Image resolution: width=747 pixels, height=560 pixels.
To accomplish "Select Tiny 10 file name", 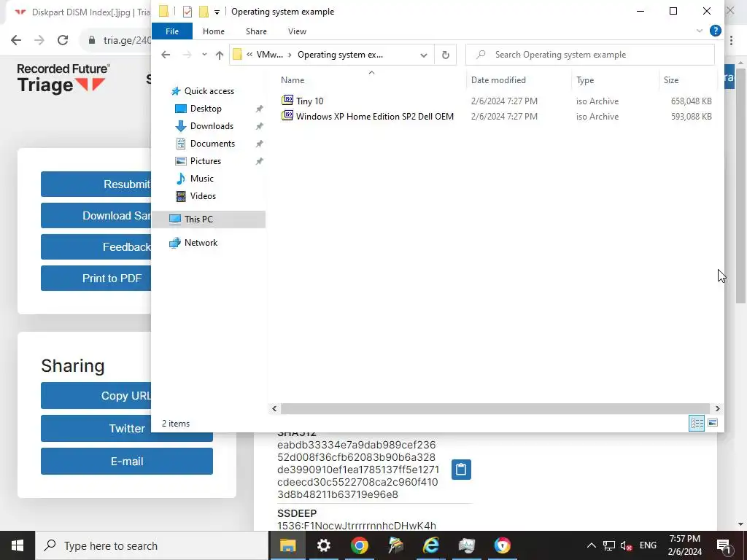I will [309, 101].
